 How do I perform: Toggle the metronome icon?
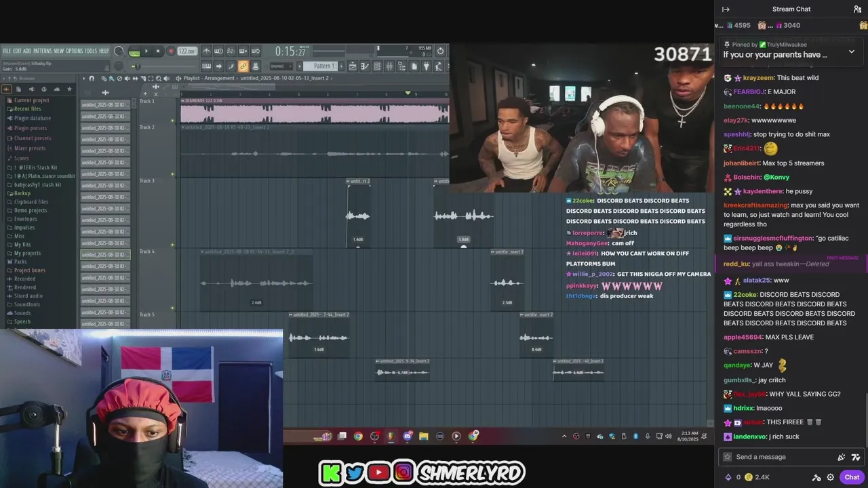point(206,51)
